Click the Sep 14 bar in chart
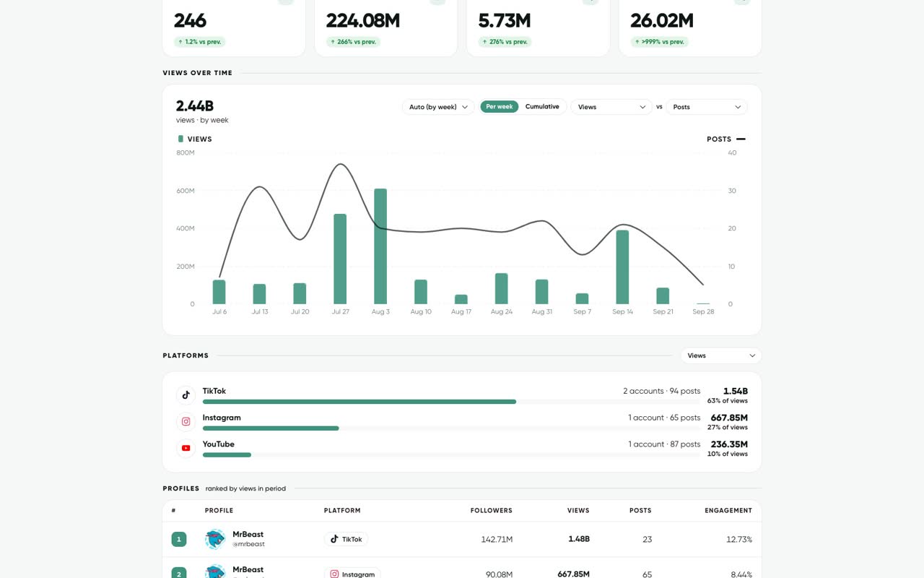Viewport: 924px width, 578px height. (622, 267)
